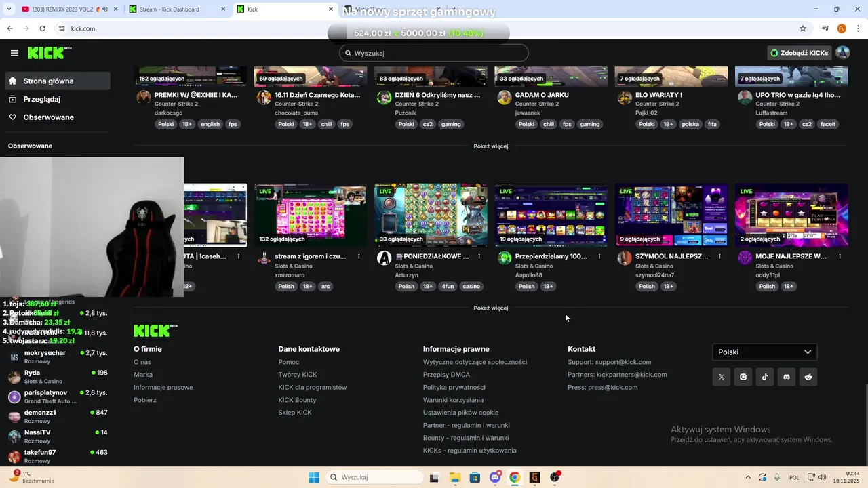Image resolution: width=868 pixels, height=488 pixels.
Task: Click the 4fun tag on Arturzyn stream
Action: coord(448,287)
